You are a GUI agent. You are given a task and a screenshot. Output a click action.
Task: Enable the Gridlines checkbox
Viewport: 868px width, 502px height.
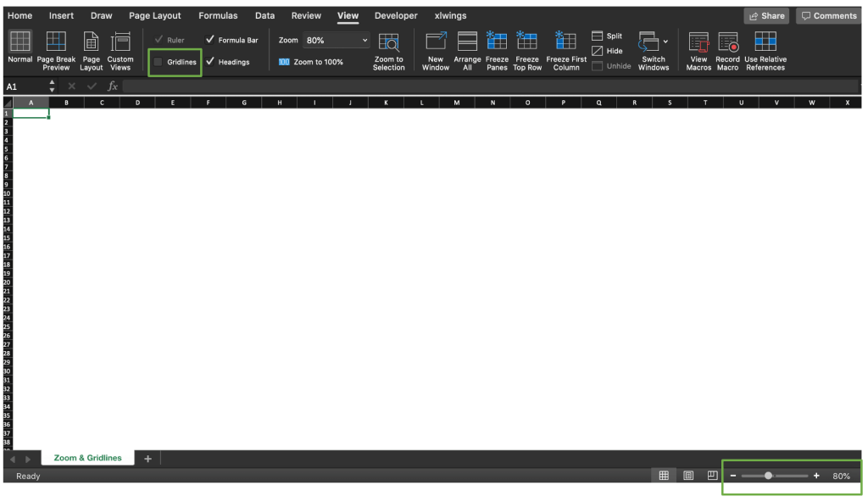158,61
